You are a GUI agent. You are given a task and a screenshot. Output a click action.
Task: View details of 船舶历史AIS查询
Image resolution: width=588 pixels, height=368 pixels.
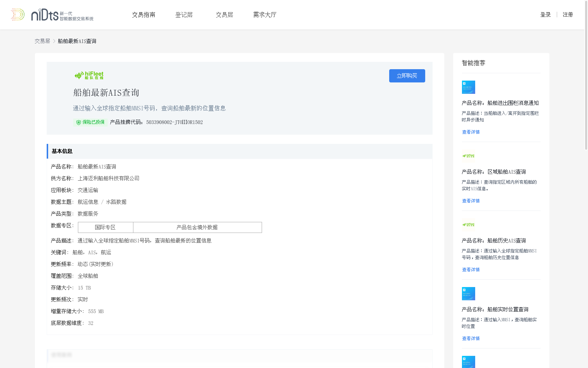[x=471, y=270]
